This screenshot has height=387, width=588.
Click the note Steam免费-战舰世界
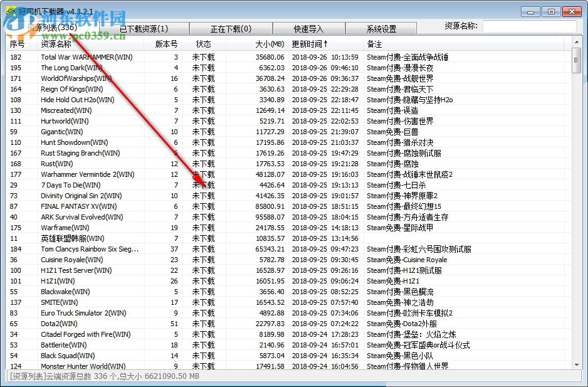[x=400, y=78]
